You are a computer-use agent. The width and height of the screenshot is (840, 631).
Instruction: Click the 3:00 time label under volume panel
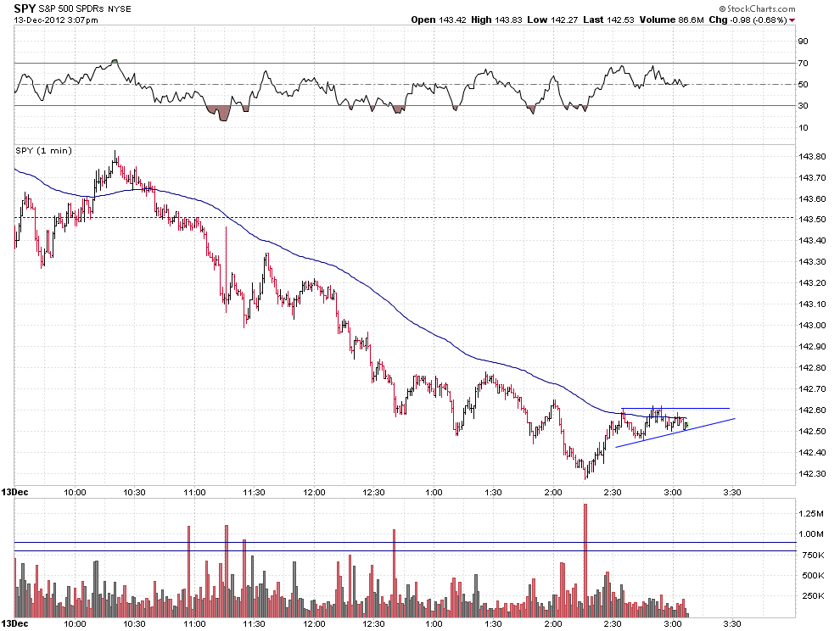click(x=673, y=624)
